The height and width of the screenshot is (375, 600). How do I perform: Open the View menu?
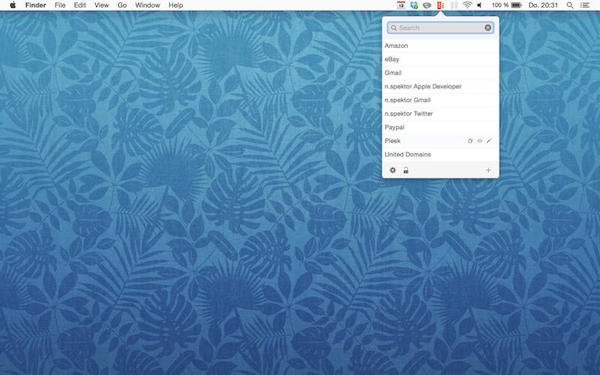pos(102,5)
